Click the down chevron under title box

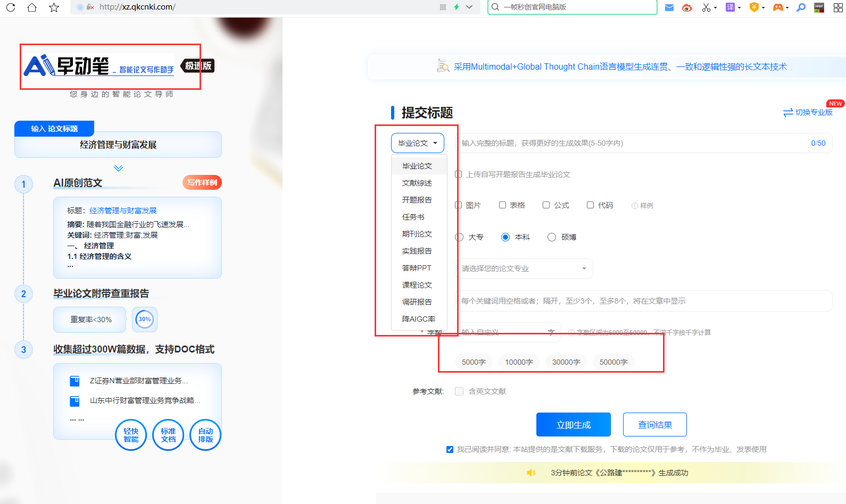tap(119, 168)
